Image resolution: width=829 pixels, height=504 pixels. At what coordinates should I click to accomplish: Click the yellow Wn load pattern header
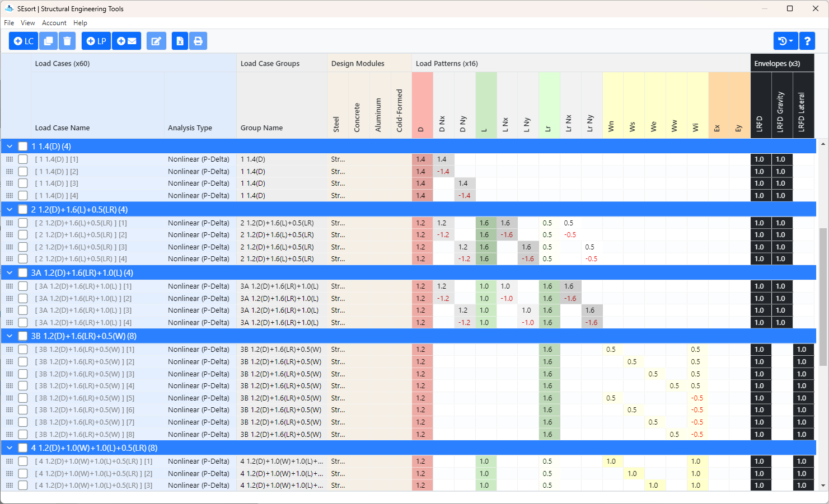pyautogui.click(x=613, y=105)
